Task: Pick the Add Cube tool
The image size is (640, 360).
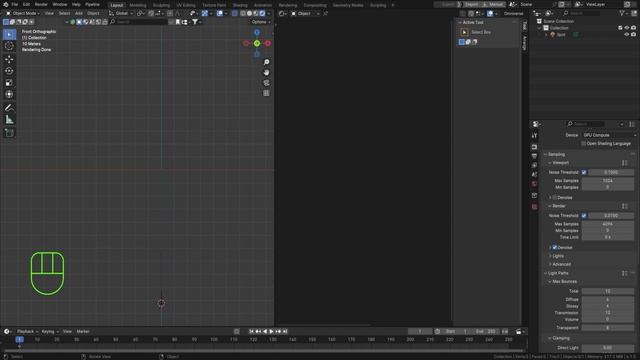Action: 9,133
